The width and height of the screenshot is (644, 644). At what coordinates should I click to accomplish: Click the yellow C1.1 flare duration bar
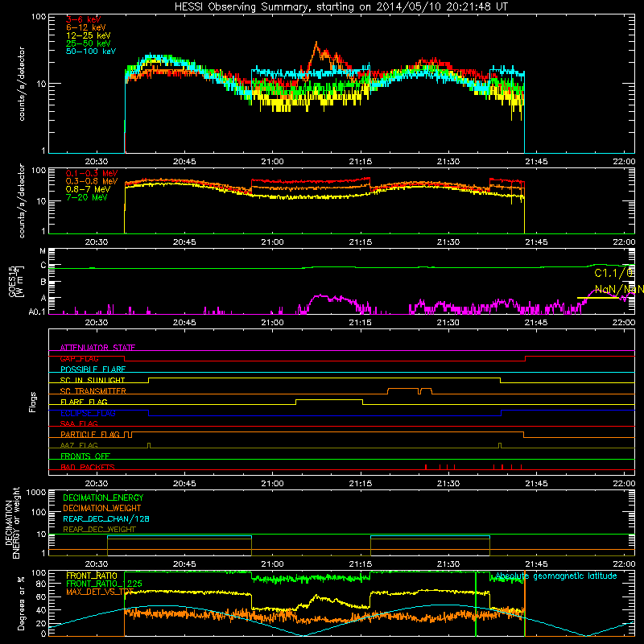coord(597,298)
